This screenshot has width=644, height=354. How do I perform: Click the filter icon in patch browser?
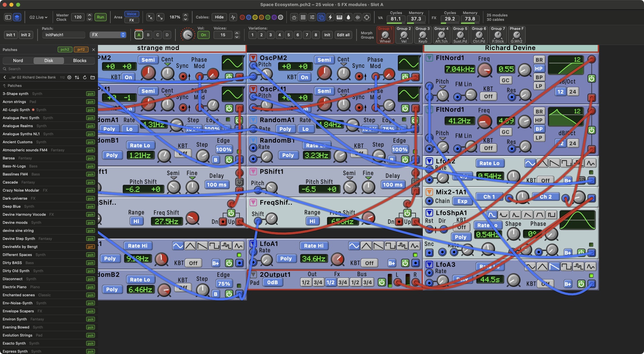pos(69,77)
